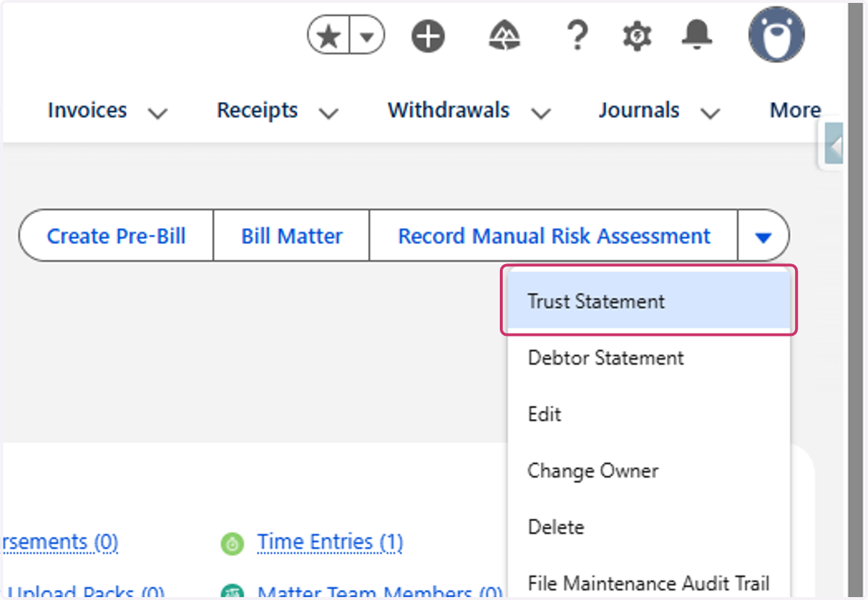
Task: Expand the Withdrawals tab chevron
Action: coord(541,113)
